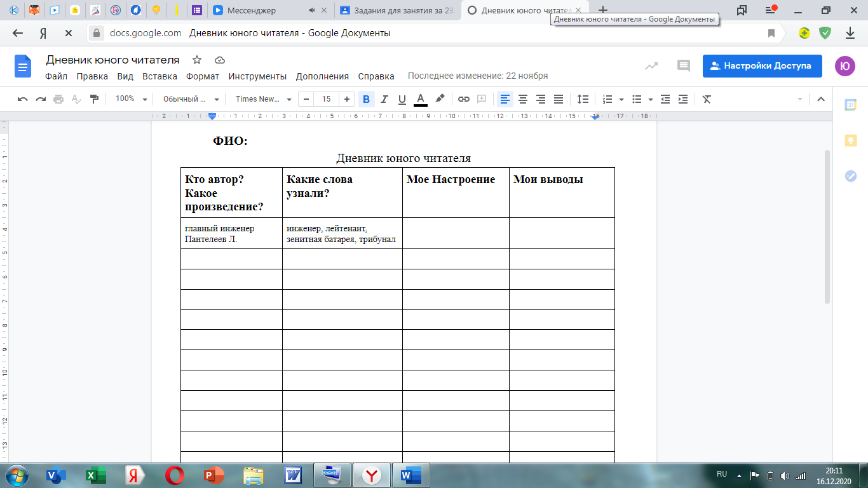Screen dimensions: 868x488
Task: Insert a link using the chain icon
Action: click(x=464, y=99)
